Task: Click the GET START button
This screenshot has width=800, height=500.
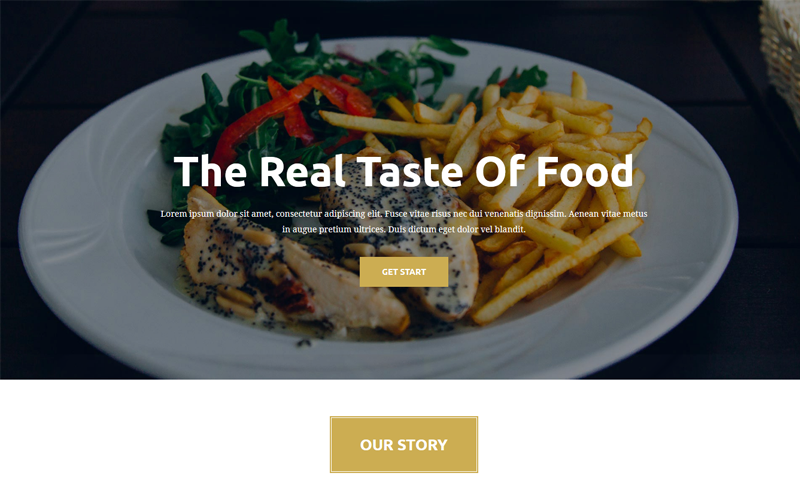Action: (404, 272)
